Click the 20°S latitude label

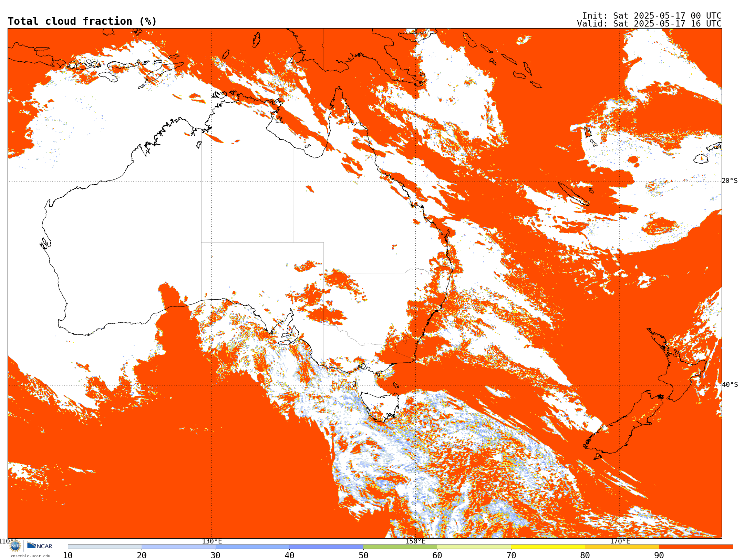pyautogui.click(x=730, y=181)
